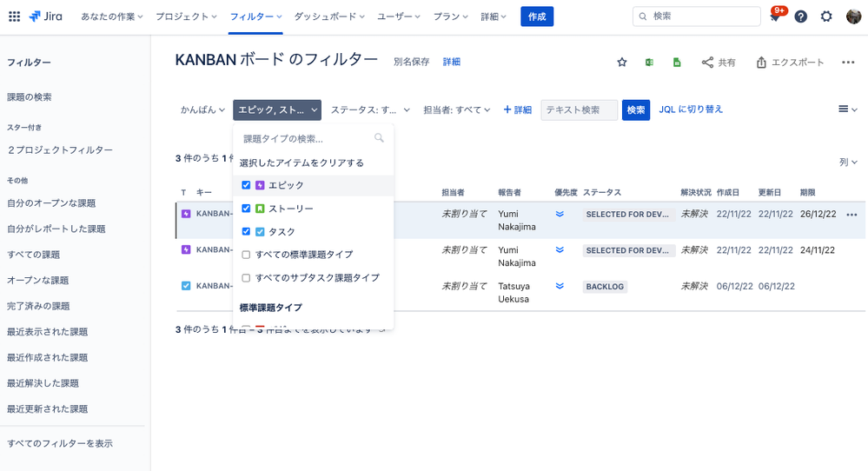Open row actions ellipsis for 26/12/22 issue

coord(852,215)
